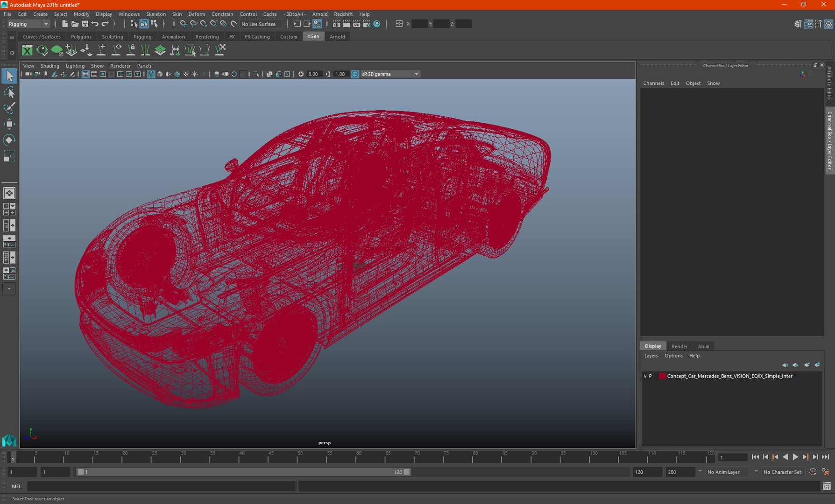Toggle viewport use all lights

pos(195,74)
